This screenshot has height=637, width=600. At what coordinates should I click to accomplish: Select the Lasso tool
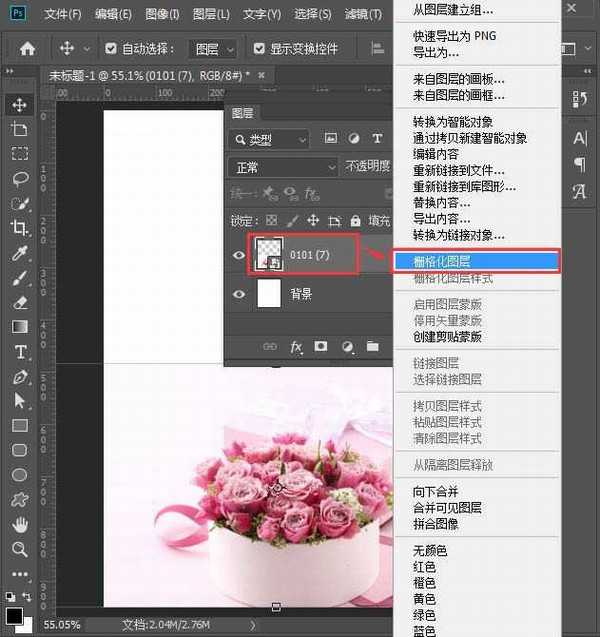pos(19,179)
